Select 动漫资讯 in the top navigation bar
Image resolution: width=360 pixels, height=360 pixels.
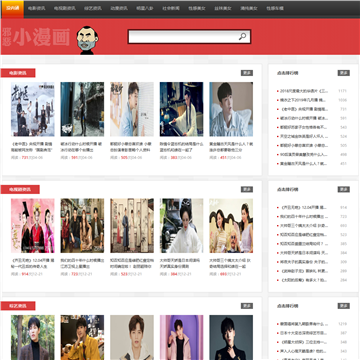pyautogui.click(x=119, y=8)
